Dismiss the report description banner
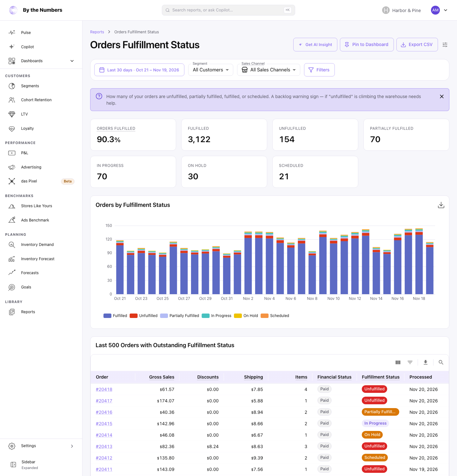 [442, 96]
